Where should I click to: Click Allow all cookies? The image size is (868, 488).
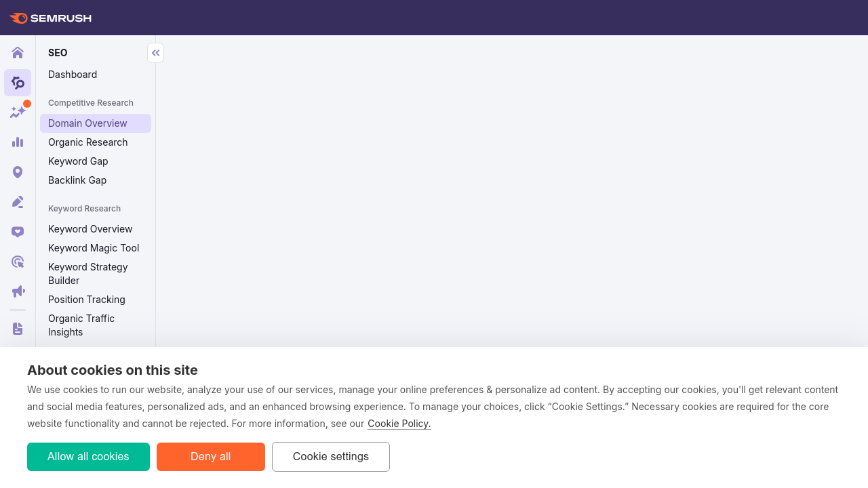[x=88, y=456]
